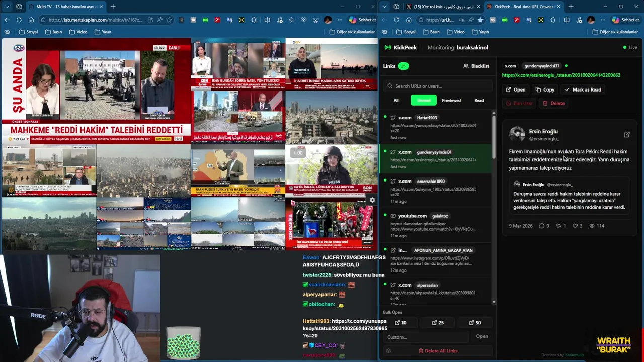Add new tab in Multi TV window
The width and height of the screenshot is (644, 362).
tap(113, 7)
